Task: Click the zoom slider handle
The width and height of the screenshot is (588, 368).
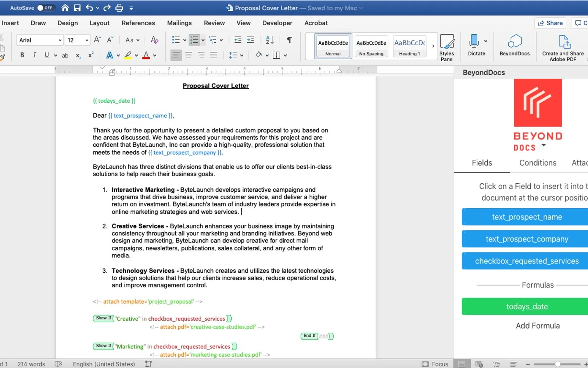Action: [x=557, y=364]
